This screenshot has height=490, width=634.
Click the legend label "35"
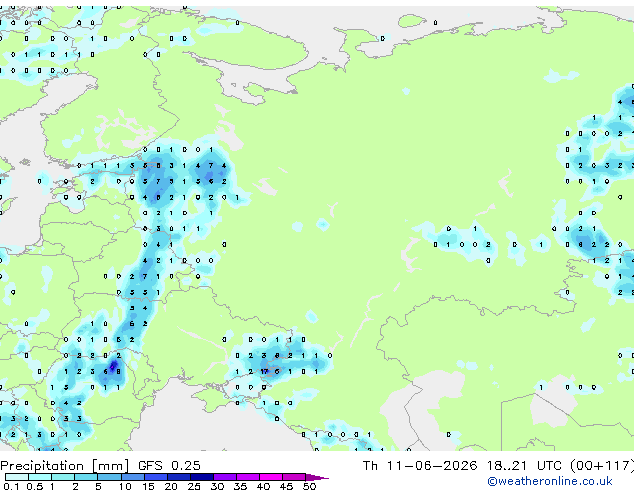click(x=240, y=486)
